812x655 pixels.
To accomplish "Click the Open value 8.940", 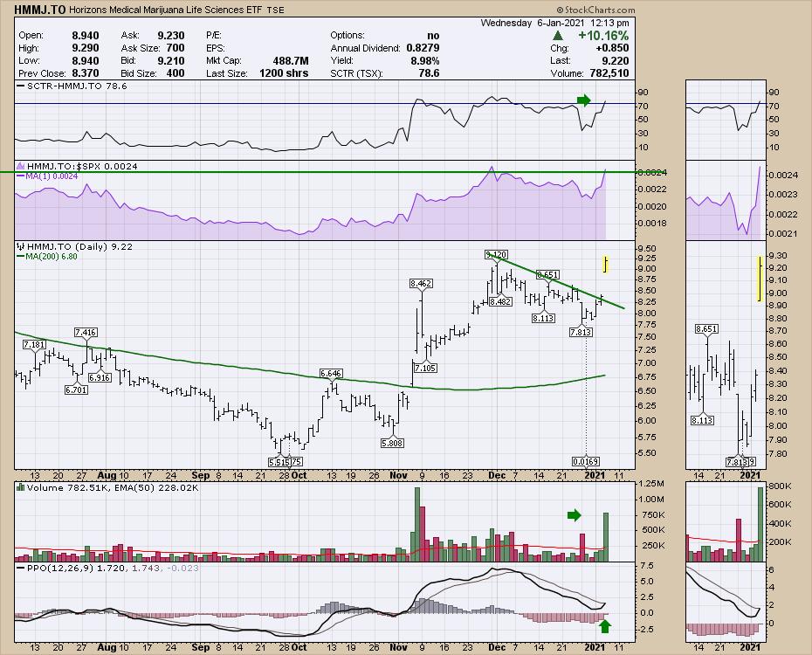I will pyautogui.click(x=86, y=36).
